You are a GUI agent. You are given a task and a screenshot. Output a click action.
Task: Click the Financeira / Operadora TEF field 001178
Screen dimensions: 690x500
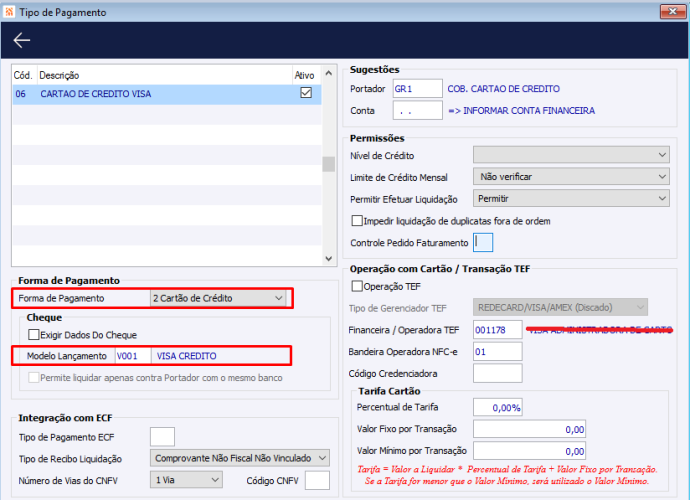coord(498,330)
